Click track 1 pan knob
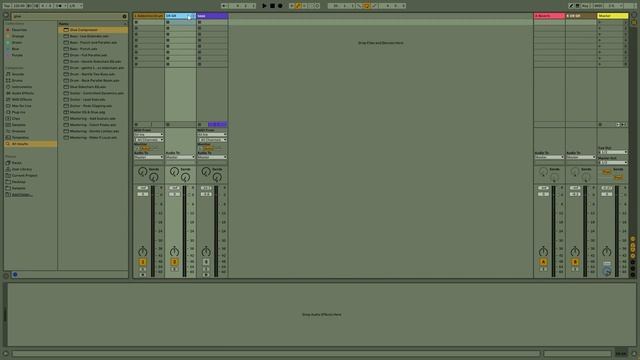Image resolution: width=640 pixels, height=360 pixels. click(142, 251)
